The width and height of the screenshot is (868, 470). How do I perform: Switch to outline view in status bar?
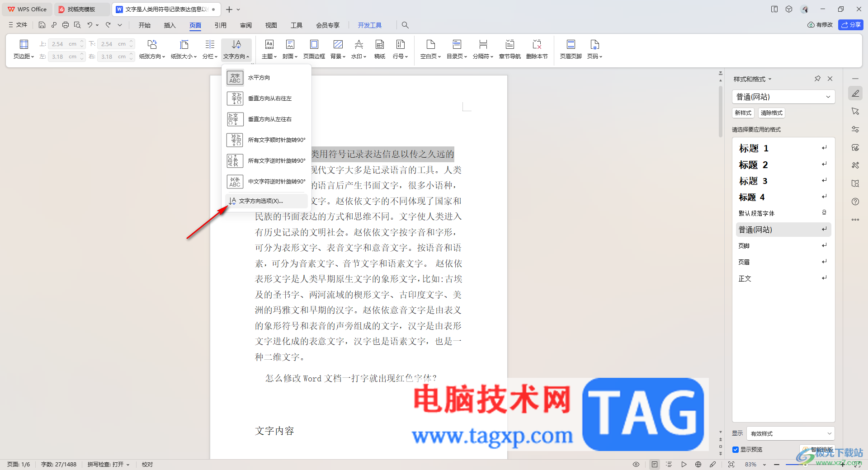669,465
